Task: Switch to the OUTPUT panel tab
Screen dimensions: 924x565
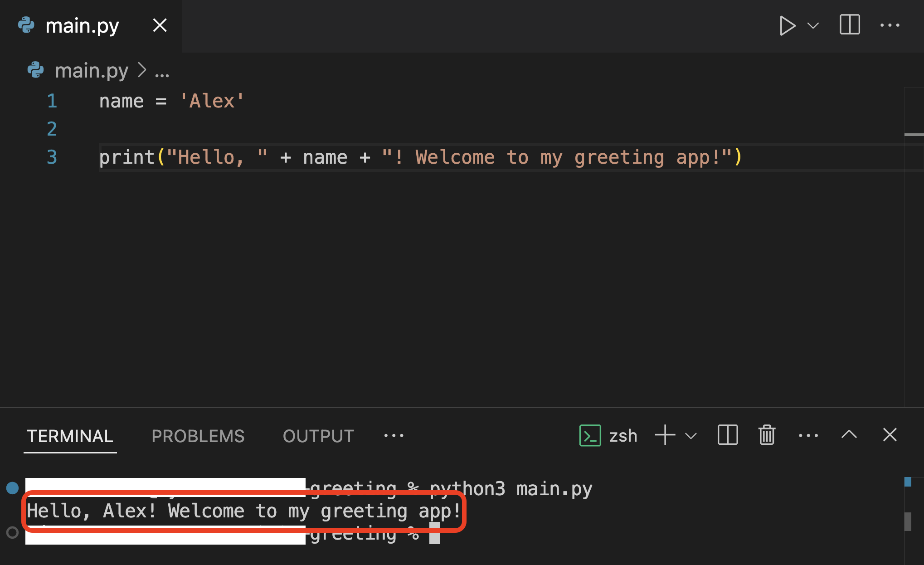Action: [x=318, y=436]
